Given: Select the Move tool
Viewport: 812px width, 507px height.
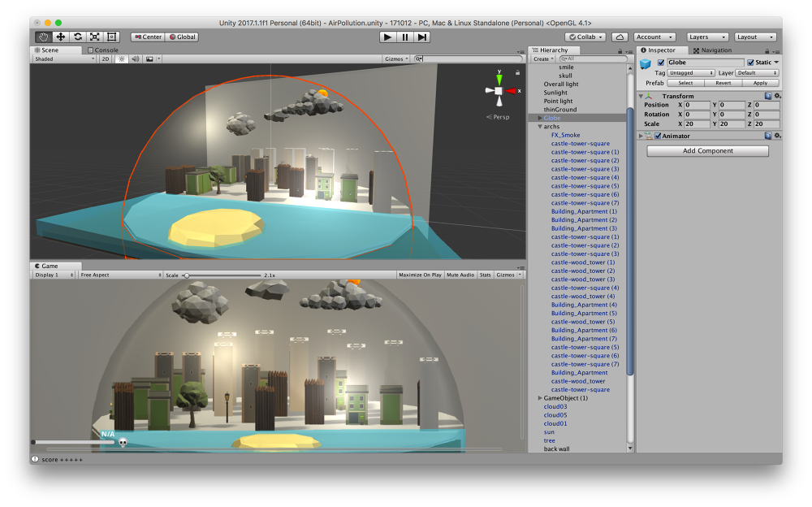Looking at the screenshot, I should coord(60,37).
